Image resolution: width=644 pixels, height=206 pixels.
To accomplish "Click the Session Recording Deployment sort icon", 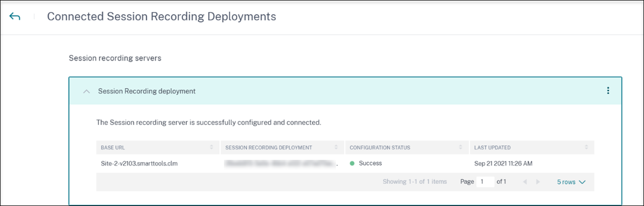I will (335, 148).
